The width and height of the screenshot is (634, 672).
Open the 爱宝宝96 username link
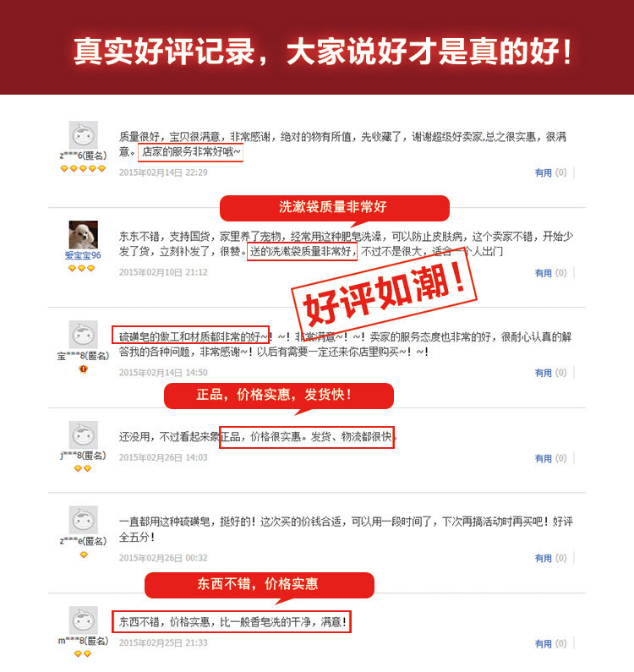[x=83, y=255]
